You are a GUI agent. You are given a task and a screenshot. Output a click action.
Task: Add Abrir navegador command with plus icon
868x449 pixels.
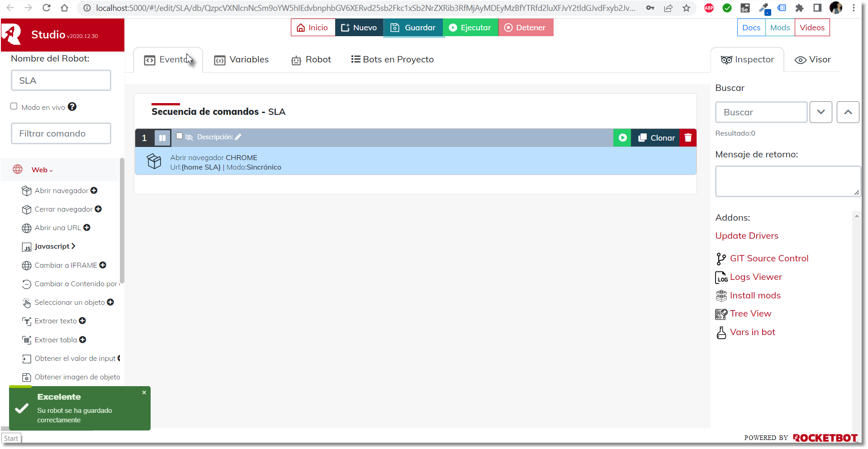tap(94, 190)
